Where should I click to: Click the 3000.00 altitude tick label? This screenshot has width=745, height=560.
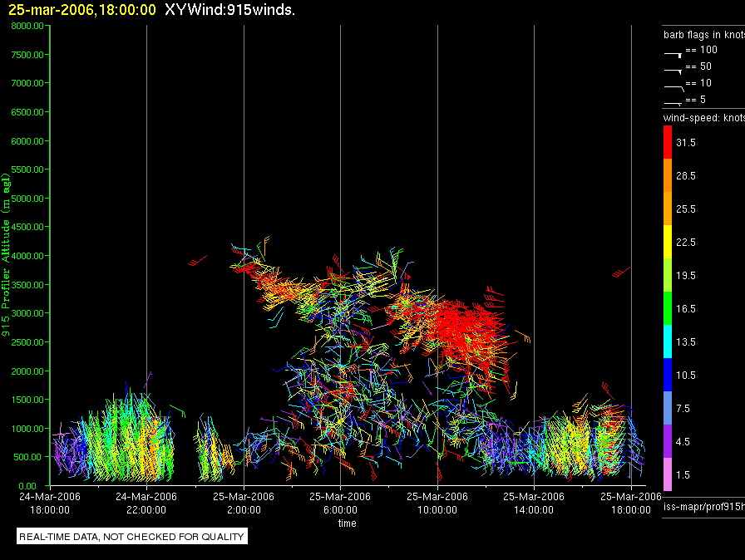[x=27, y=313]
